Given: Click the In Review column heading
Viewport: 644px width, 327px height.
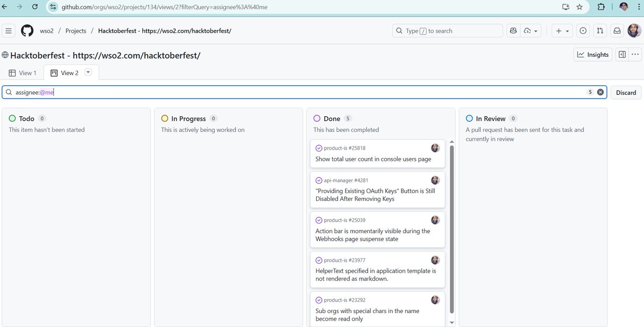Looking at the screenshot, I should [491, 118].
